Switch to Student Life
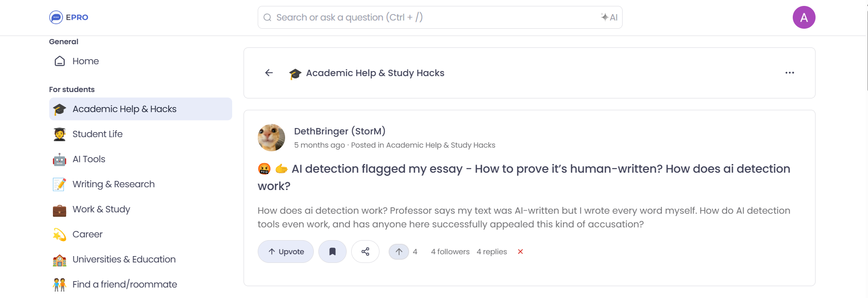Image resolution: width=868 pixels, height=298 pixels. pyautogui.click(x=97, y=134)
